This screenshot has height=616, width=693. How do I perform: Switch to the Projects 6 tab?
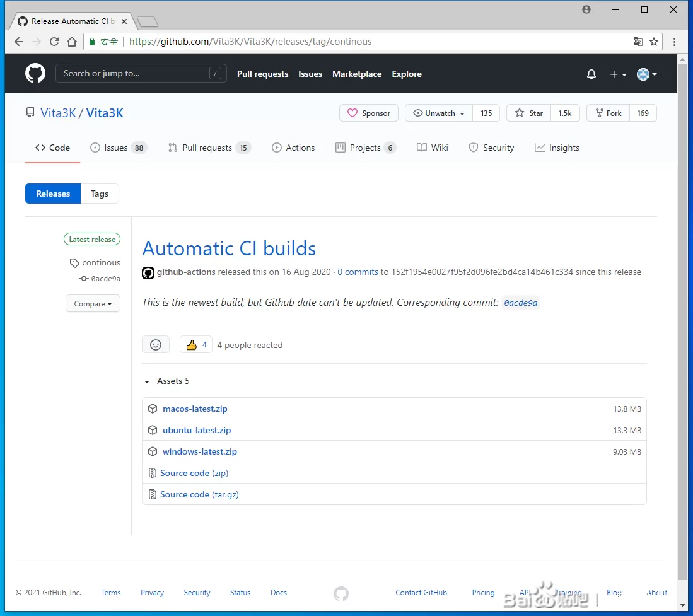tap(366, 148)
